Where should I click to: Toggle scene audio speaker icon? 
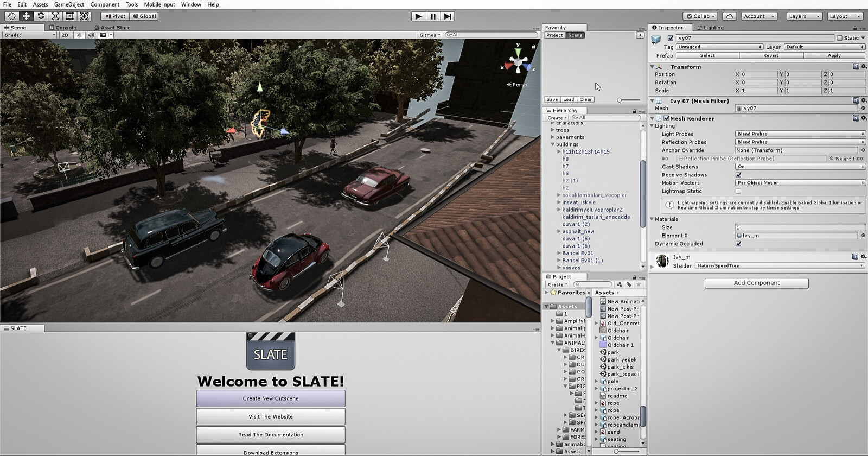click(x=91, y=35)
